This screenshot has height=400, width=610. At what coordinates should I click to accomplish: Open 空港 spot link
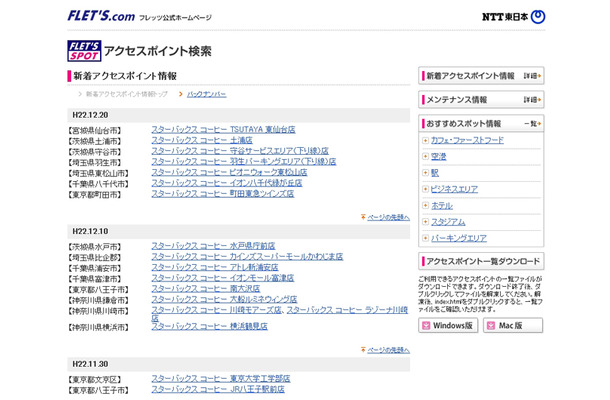[x=438, y=156]
